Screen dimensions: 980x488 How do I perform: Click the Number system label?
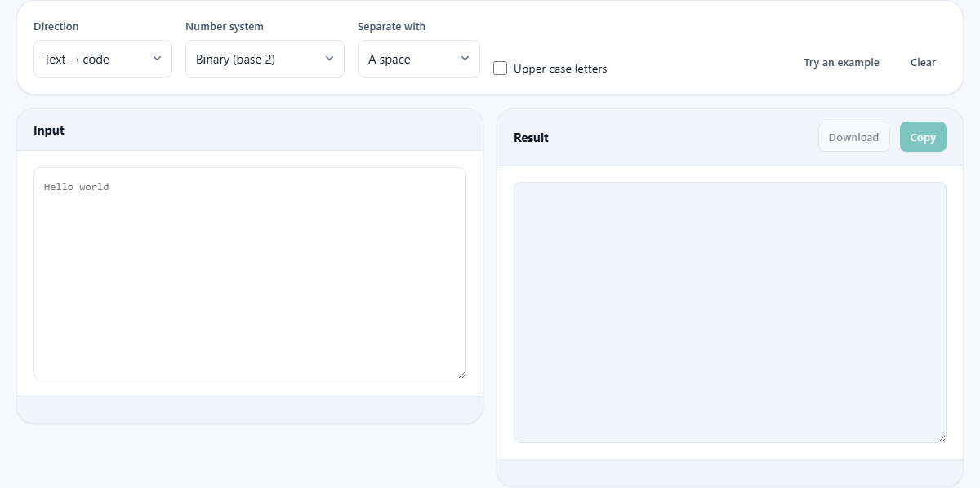click(225, 27)
